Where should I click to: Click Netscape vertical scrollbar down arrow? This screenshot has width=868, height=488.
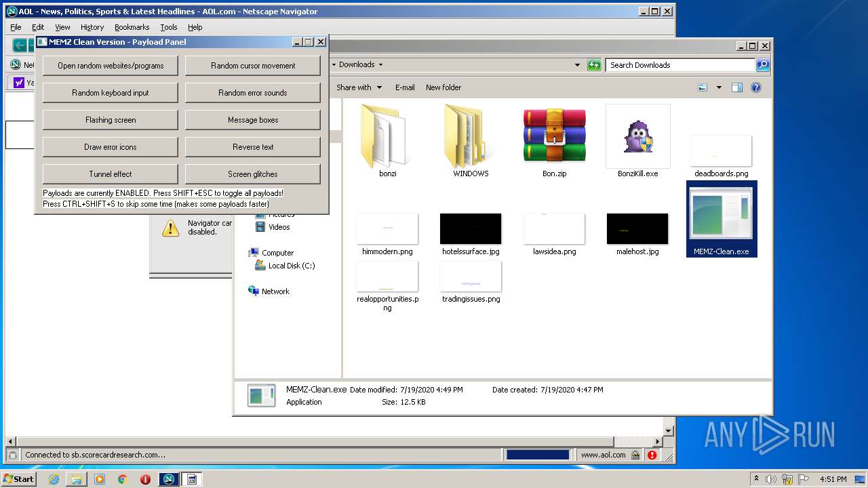(669, 430)
